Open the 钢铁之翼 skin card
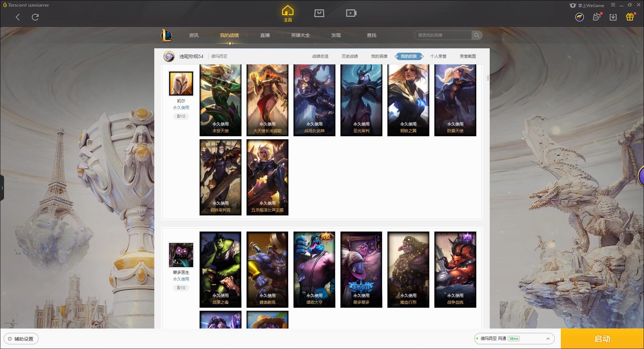 [408, 100]
